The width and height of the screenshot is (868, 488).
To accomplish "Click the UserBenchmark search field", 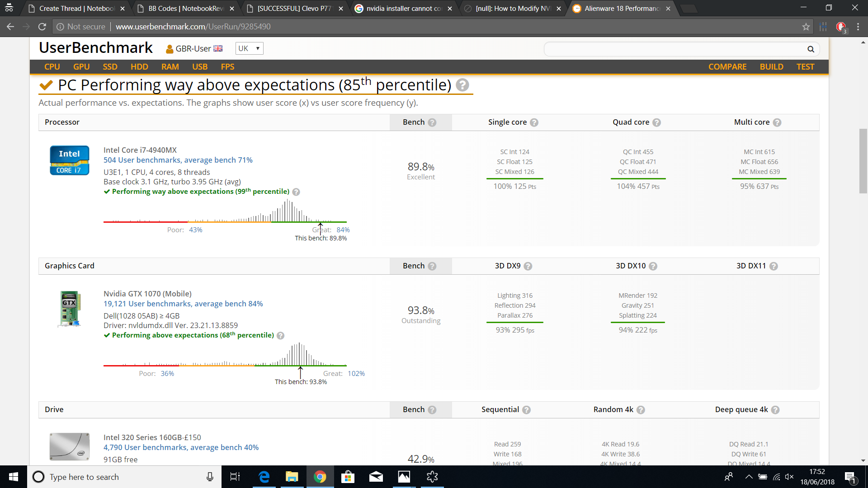I will coord(674,49).
